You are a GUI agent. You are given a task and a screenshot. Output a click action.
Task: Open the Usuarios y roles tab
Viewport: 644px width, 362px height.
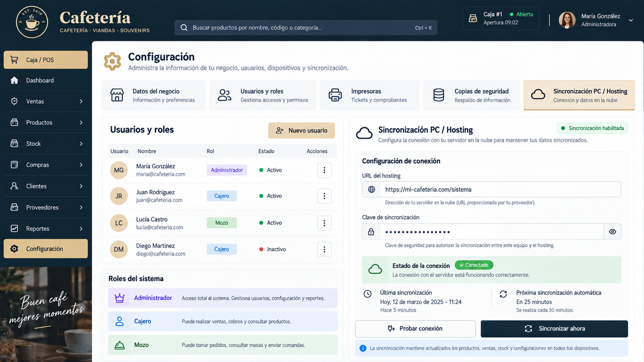click(x=262, y=95)
